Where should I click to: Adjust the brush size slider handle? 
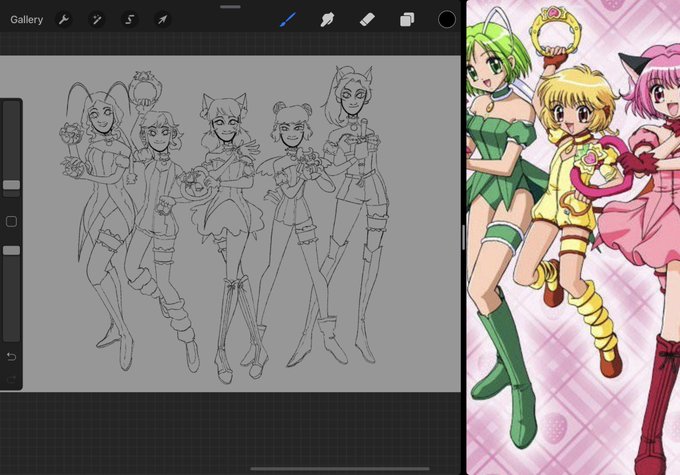pos(12,185)
